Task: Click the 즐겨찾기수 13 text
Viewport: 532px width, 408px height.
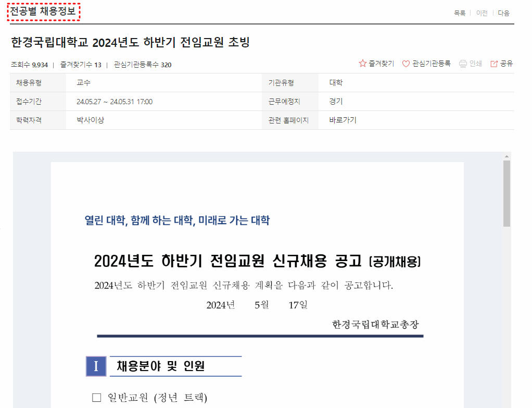Action: tap(81, 65)
